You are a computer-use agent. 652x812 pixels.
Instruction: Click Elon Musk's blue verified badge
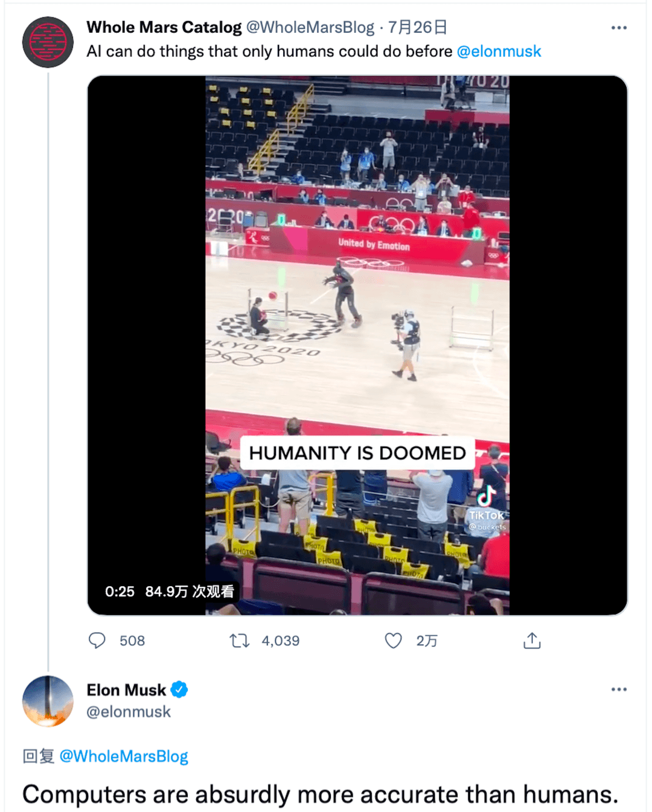[179, 689]
